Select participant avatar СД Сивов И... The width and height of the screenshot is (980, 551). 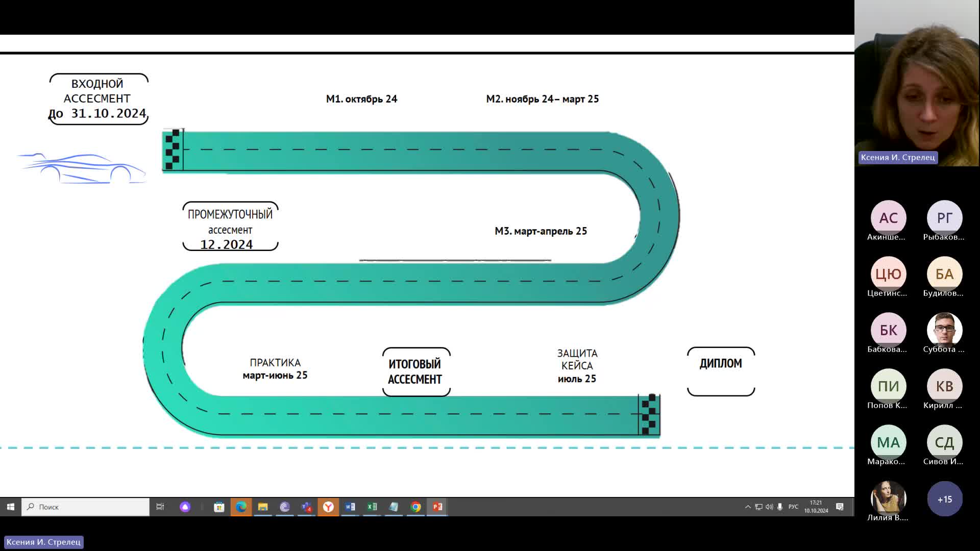(944, 442)
